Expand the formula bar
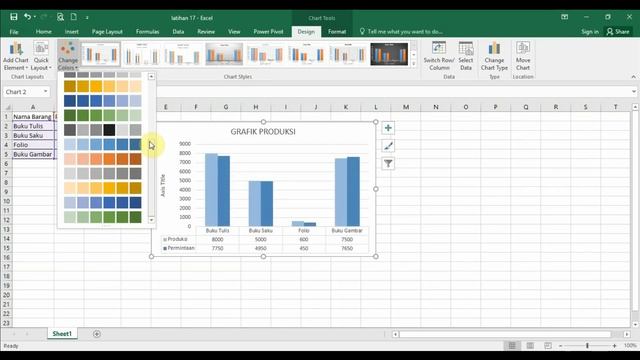The width and height of the screenshot is (640, 360). coord(634,92)
